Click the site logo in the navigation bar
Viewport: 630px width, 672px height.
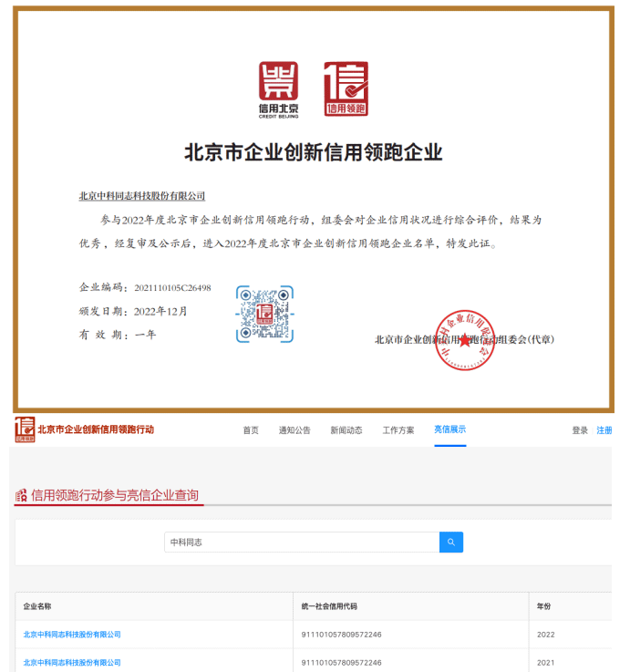pos(25,429)
